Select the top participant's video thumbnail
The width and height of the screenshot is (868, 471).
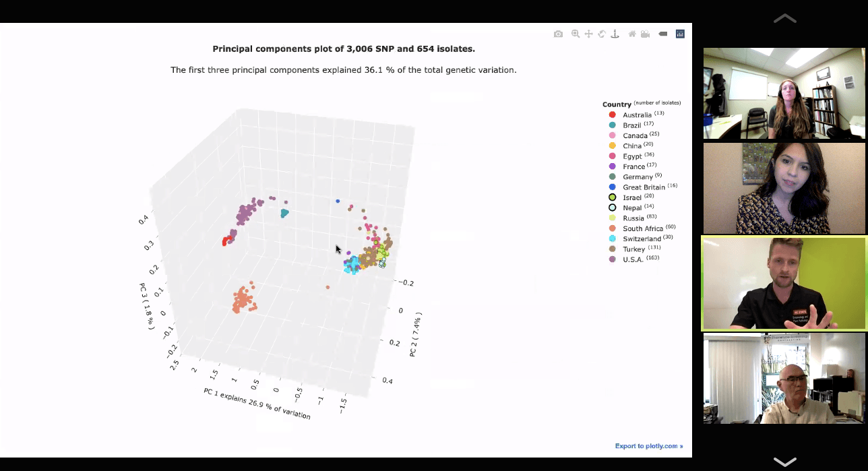pos(784,93)
